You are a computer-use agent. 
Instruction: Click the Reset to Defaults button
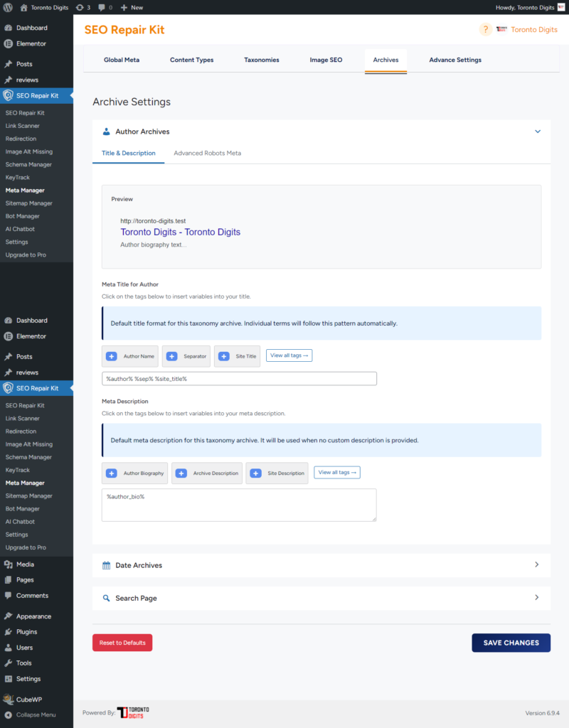click(122, 642)
